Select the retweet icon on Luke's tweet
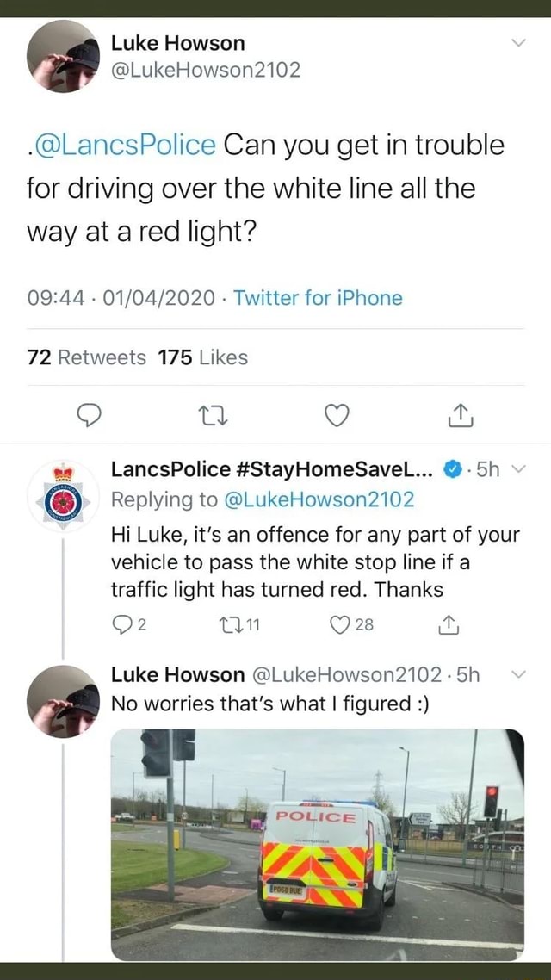The width and height of the screenshot is (551, 980). [x=213, y=414]
